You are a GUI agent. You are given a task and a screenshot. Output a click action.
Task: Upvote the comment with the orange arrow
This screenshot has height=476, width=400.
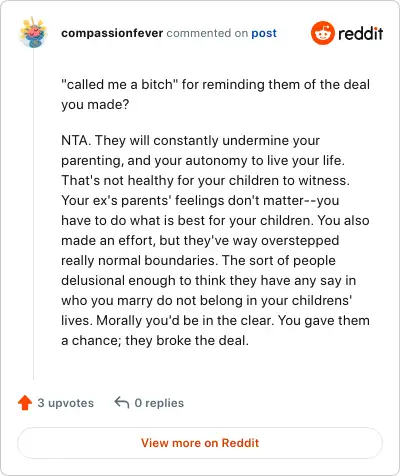(x=25, y=403)
